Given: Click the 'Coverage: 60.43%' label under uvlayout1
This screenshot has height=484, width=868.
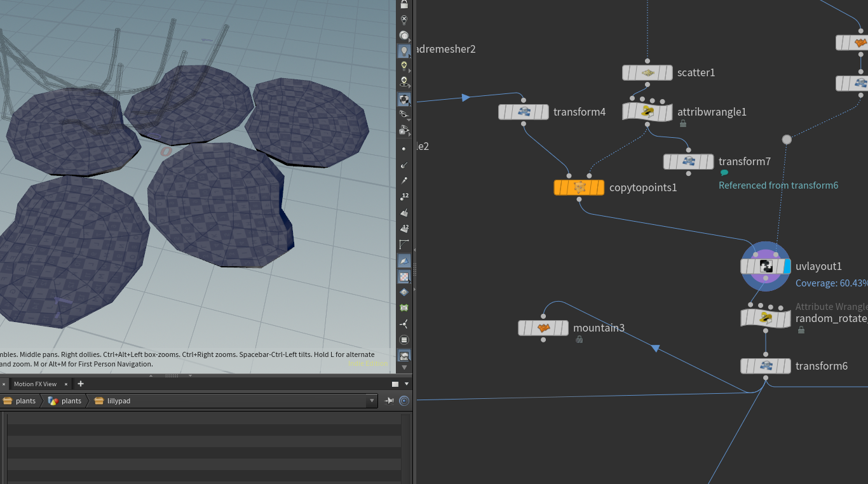Looking at the screenshot, I should tap(831, 283).
